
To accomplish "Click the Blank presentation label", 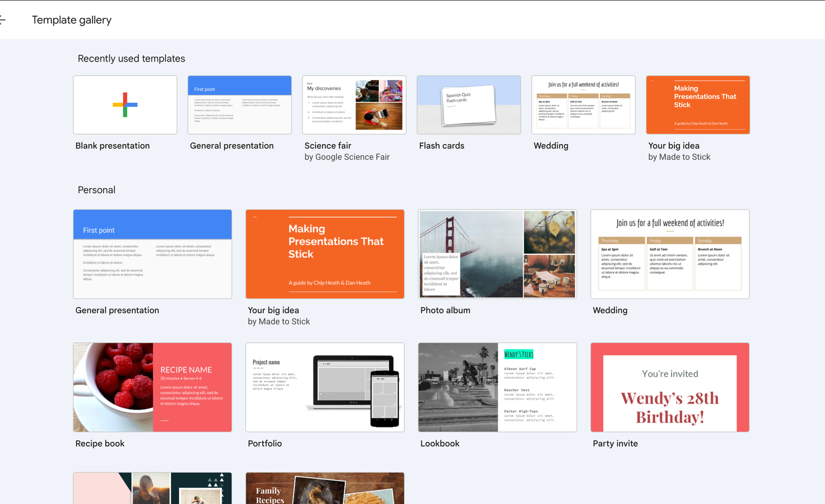I will click(x=112, y=146).
